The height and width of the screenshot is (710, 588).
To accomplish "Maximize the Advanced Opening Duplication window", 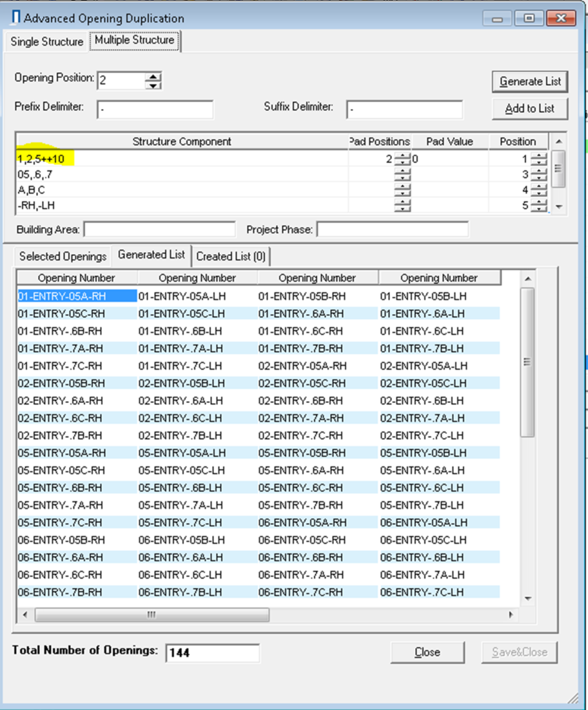I will coord(529,19).
